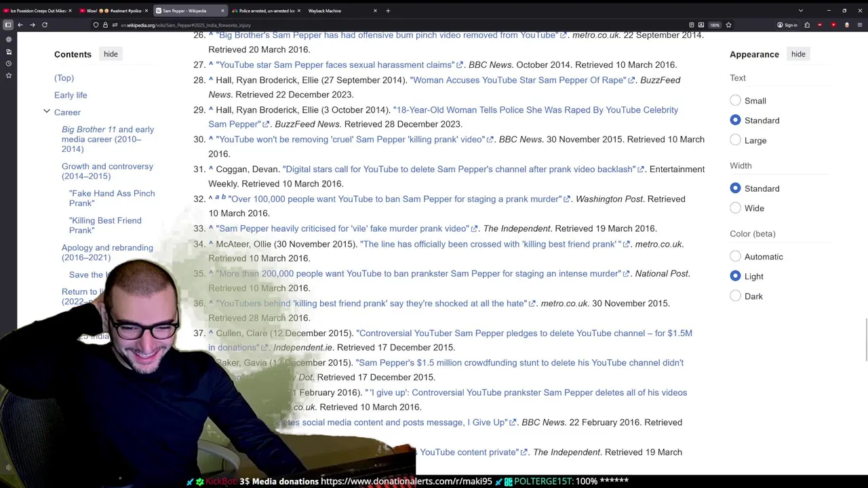Hide the Appearance panel
This screenshot has width=868, height=488.
[x=798, y=54]
